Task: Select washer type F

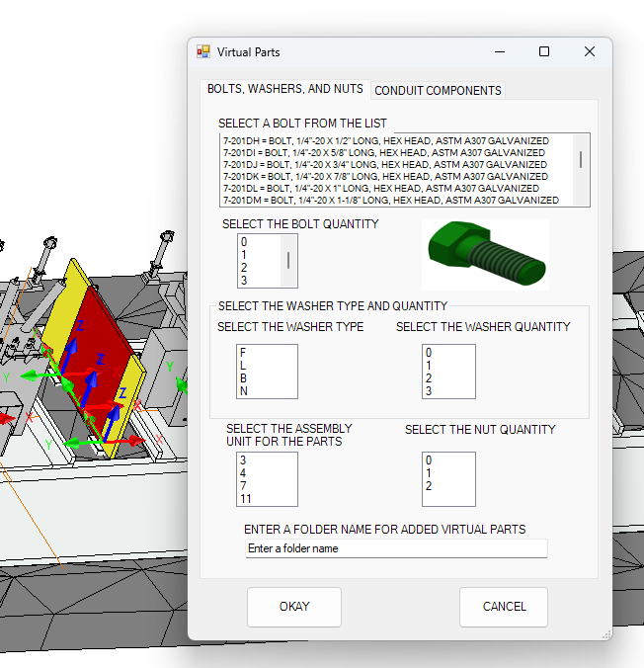Action: [267, 353]
